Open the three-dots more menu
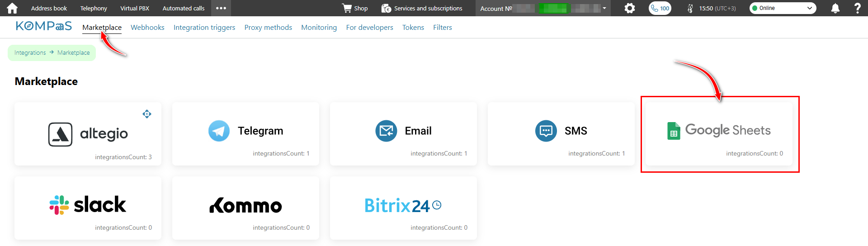This screenshot has height=246, width=868. tap(221, 8)
